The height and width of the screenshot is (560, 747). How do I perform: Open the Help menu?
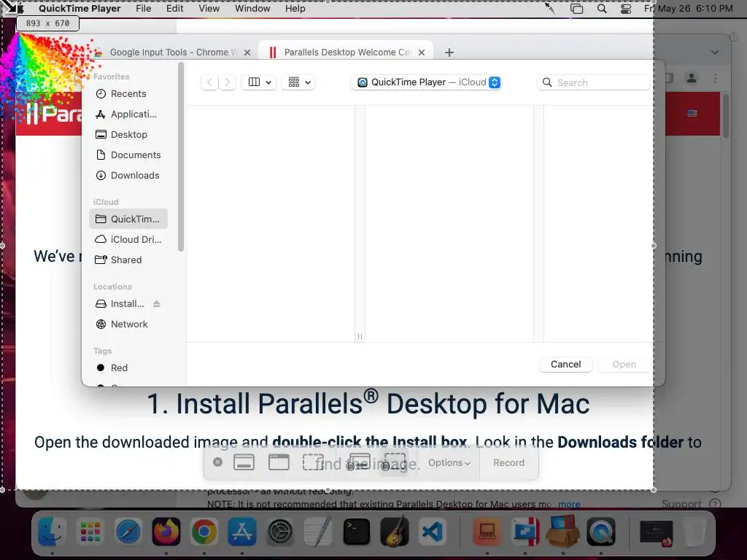coord(295,9)
